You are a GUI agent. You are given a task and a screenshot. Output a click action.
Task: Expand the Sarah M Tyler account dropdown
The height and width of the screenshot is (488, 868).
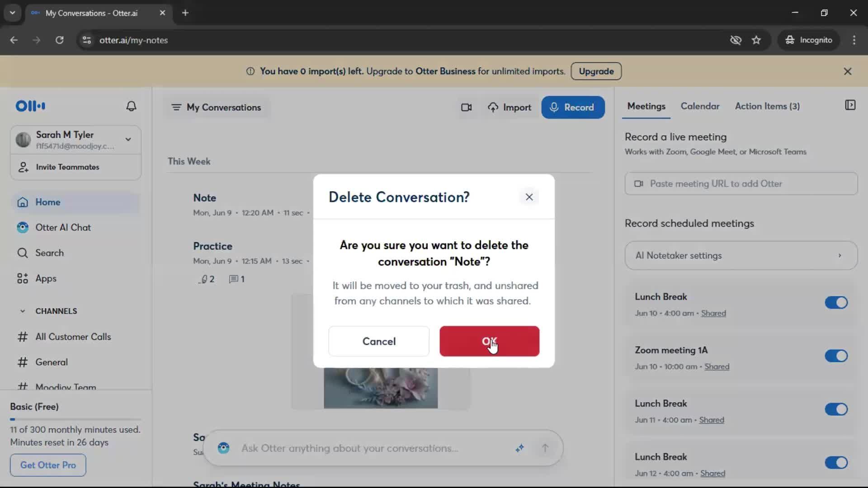click(x=128, y=140)
